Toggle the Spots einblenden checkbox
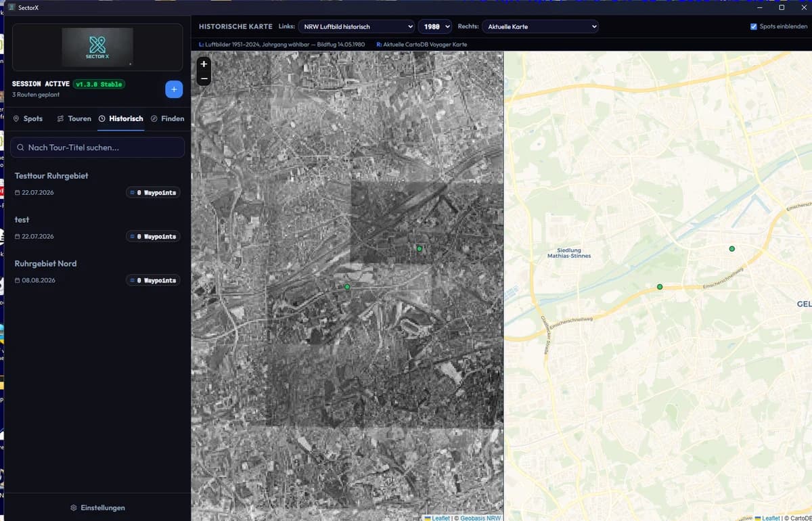 [754, 26]
